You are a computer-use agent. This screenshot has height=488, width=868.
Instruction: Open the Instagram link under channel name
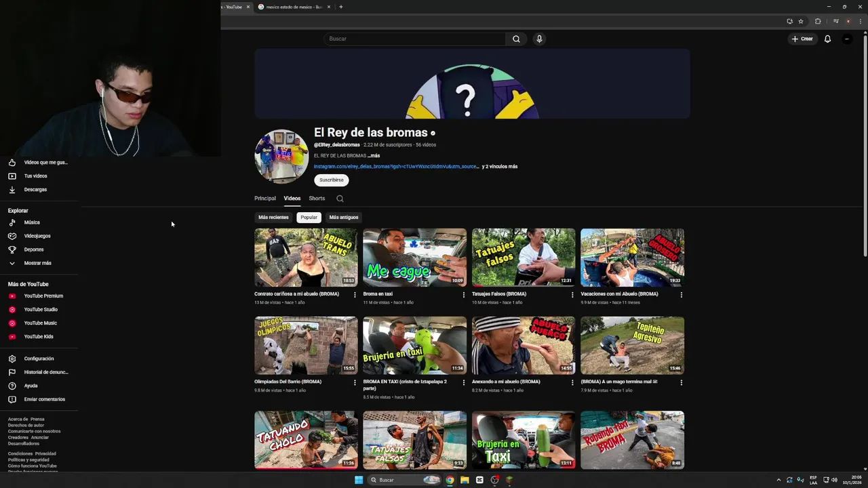coord(396,167)
